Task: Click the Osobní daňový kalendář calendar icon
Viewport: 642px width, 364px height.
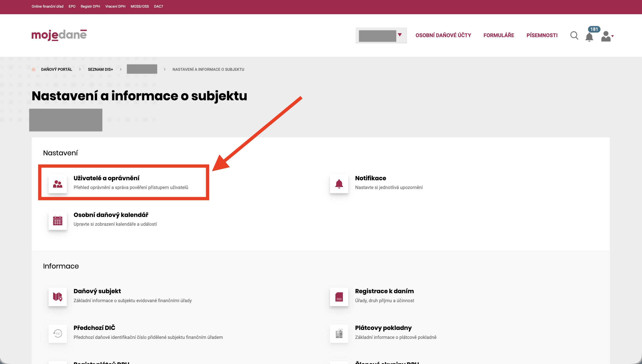Action: click(57, 221)
